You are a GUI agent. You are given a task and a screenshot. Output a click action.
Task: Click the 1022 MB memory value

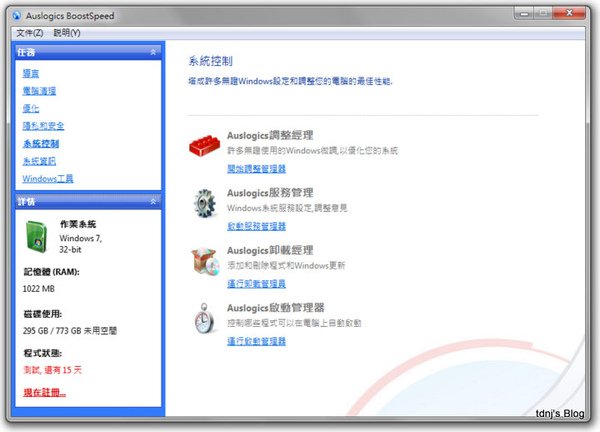pyautogui.click(x=39, y=289)
